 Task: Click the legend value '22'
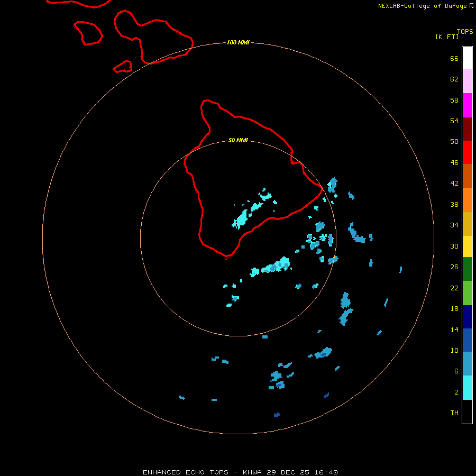(454, 288)
